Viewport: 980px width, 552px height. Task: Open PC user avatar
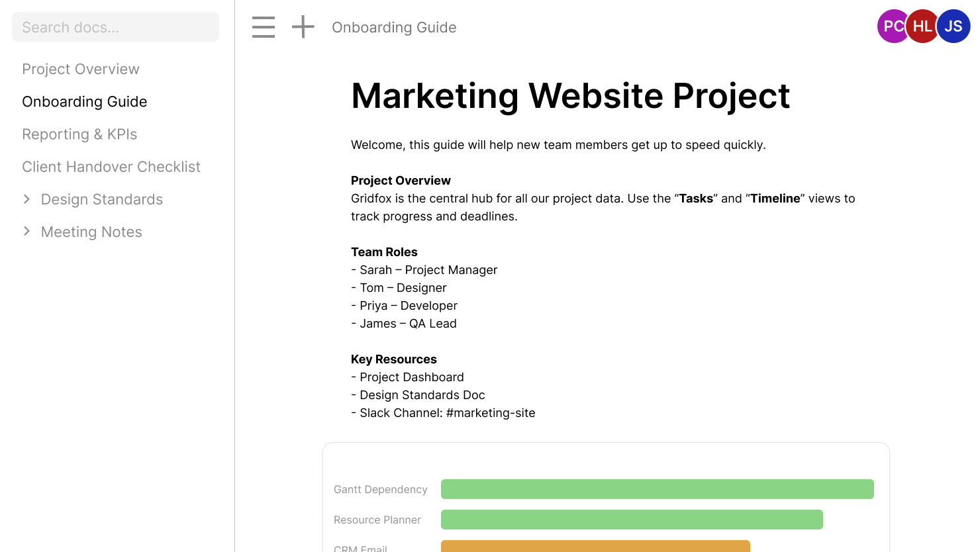point(891,26)
